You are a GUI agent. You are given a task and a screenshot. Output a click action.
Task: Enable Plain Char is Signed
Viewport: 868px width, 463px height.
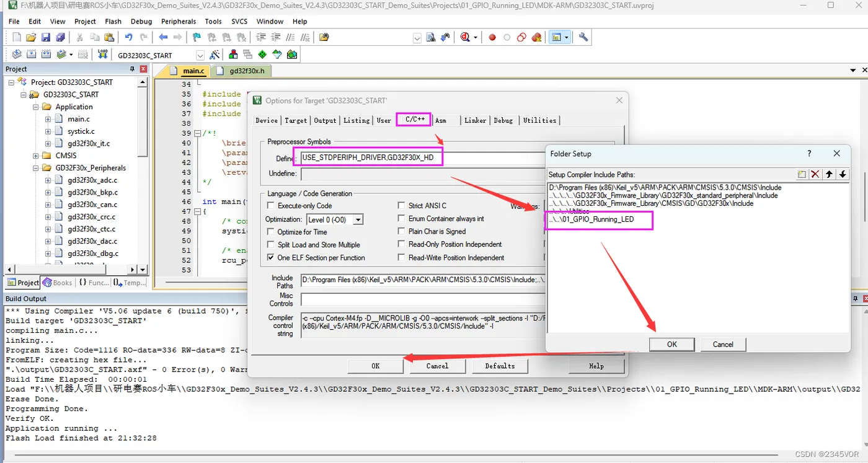402,232
